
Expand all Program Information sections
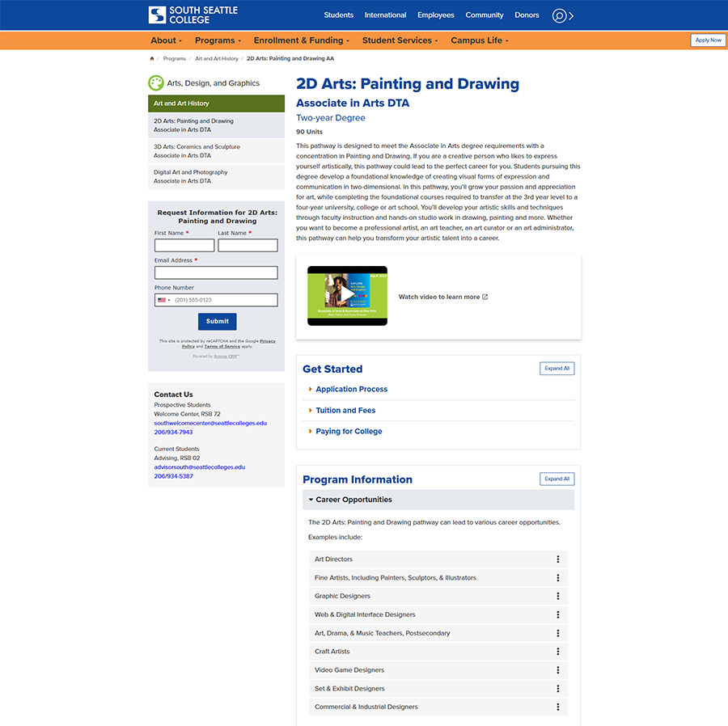(x=557, y=479)
